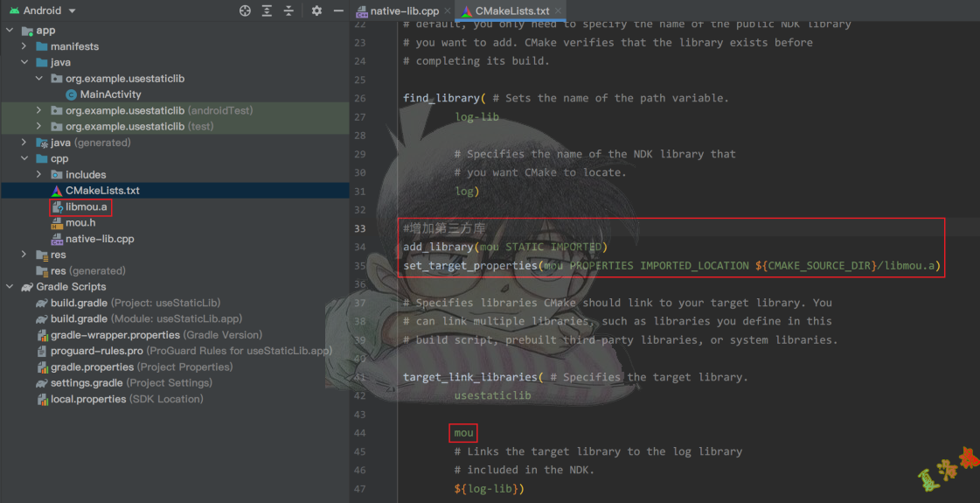Expand the res folder arrow
980x503 pixels.
(24, 255)
